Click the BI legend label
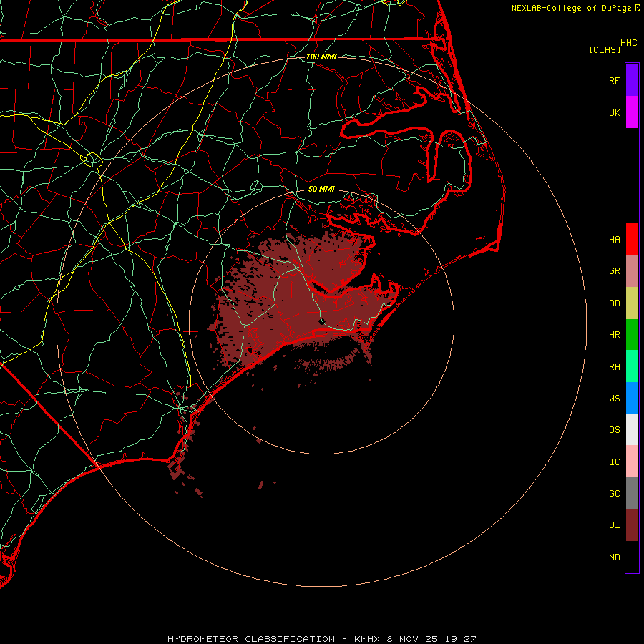This screenshot has height=644, width=644. (615, 525)
